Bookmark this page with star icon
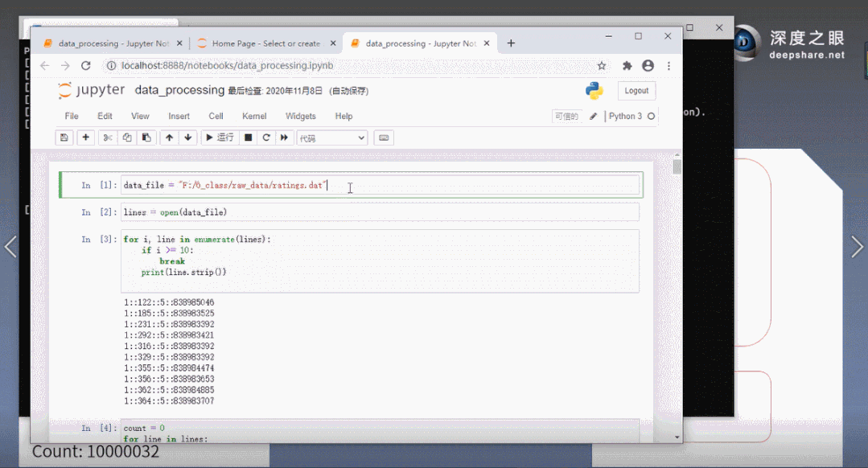The image size is (868, 468). 602,66
